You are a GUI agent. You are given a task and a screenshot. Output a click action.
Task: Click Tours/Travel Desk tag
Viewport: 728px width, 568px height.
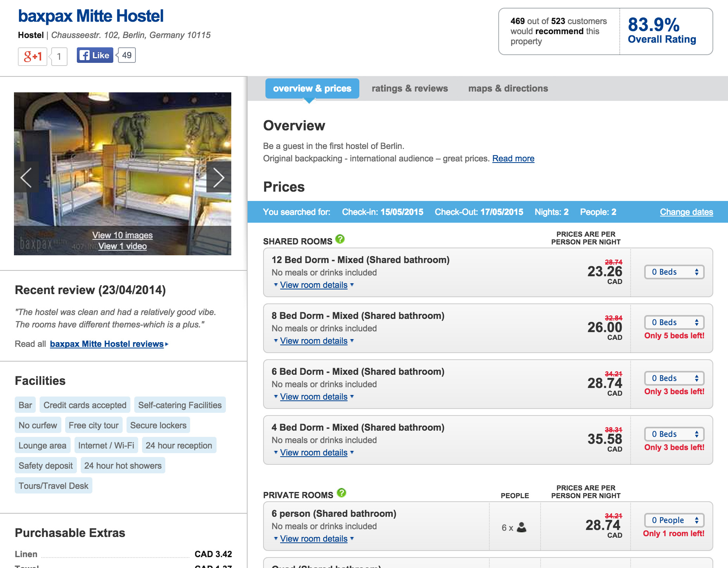[x=54, y=486]
